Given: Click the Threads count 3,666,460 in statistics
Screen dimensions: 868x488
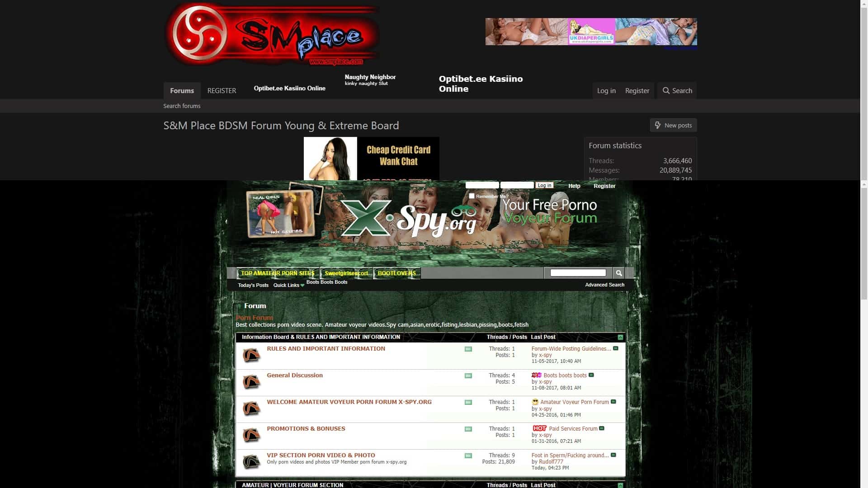Looking at the screenshot, I should (x=677, y=161).
